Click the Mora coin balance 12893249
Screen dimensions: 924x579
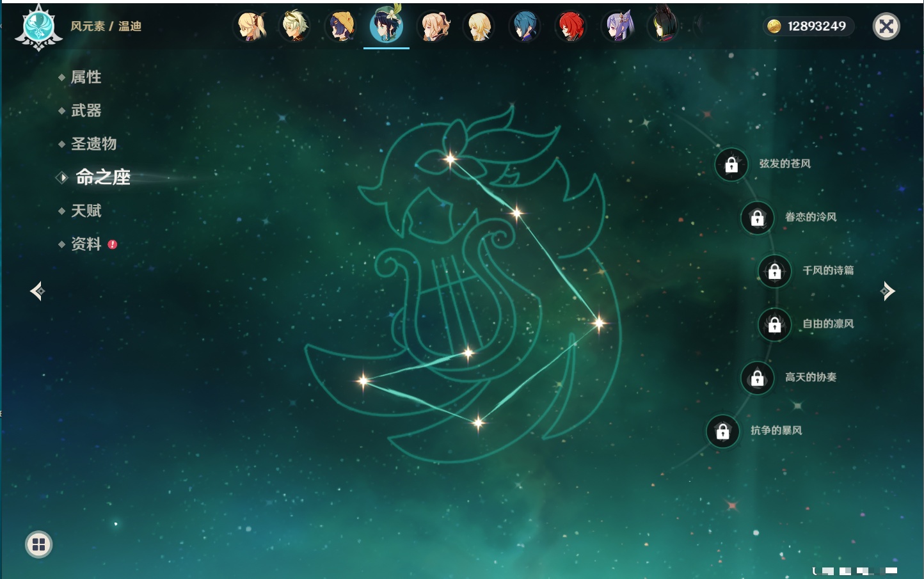[809, 26]
